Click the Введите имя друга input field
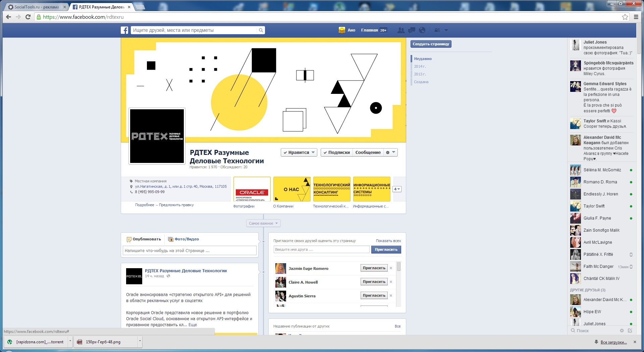This screenshot has width=644, height=352. point(321,249)
